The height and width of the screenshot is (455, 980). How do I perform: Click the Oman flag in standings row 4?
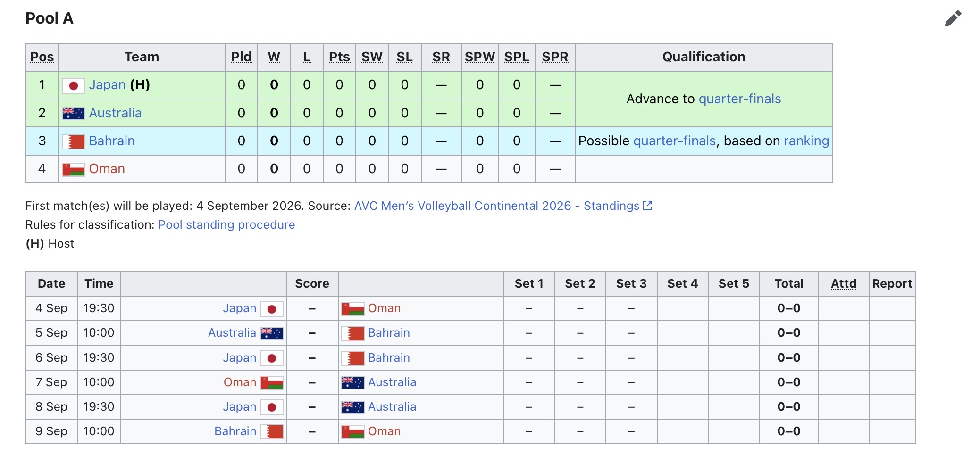point(74,169)
